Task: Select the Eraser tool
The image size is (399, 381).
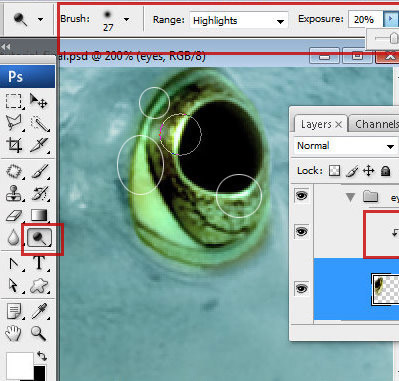Action: point(14,216)
